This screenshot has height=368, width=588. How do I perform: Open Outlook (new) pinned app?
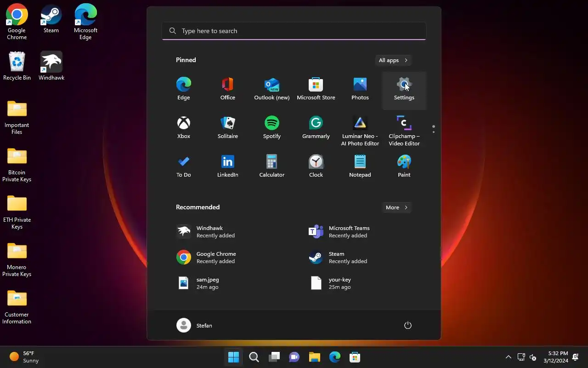click(x=272, y=90)
